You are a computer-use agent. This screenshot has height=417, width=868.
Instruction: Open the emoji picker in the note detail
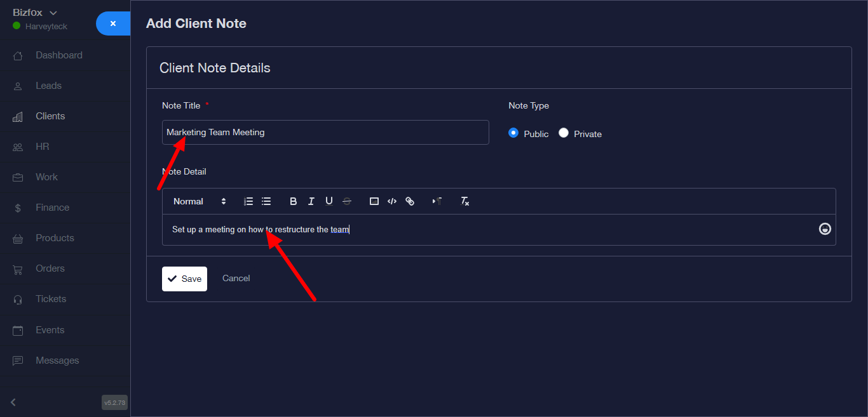tap(825, 229)
